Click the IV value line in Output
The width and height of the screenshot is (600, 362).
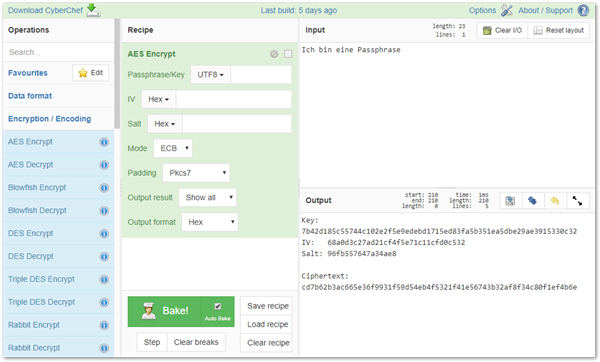(383, 243)
